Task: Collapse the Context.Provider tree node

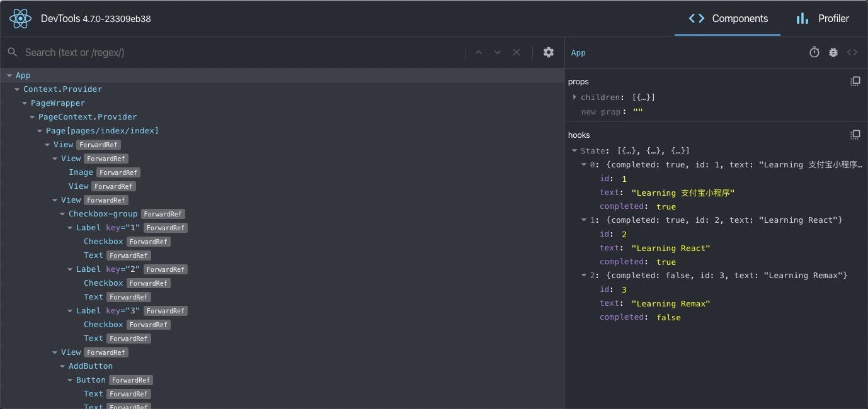Action: coord(17,89)
